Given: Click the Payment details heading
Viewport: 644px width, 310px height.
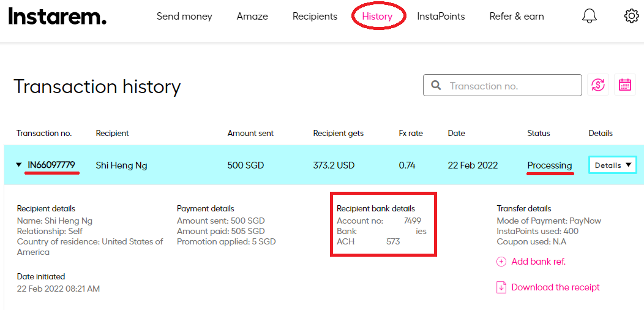Looking at the screenshot, I should pyautogui.click(x=205, y=209).
